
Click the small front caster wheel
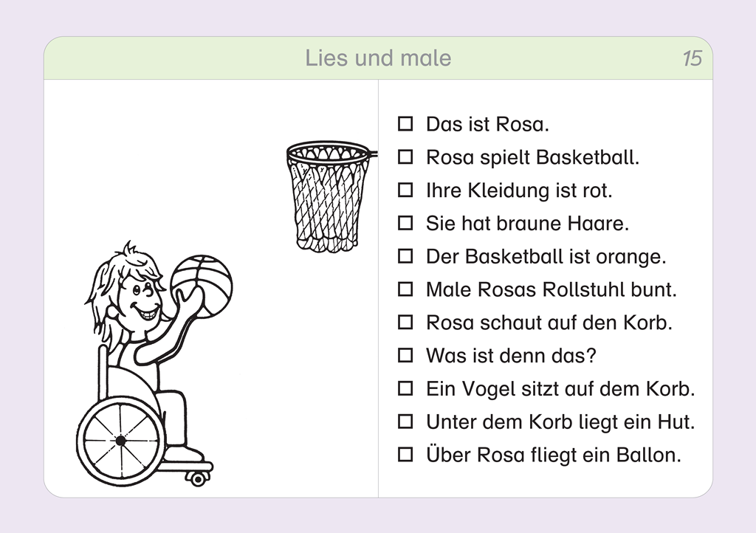tap(197, 478)
